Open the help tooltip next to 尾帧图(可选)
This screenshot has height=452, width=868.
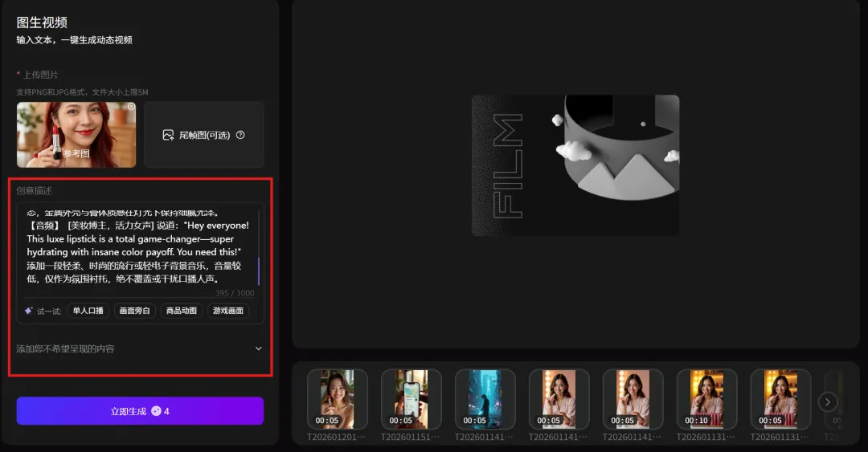pos(240,135)
